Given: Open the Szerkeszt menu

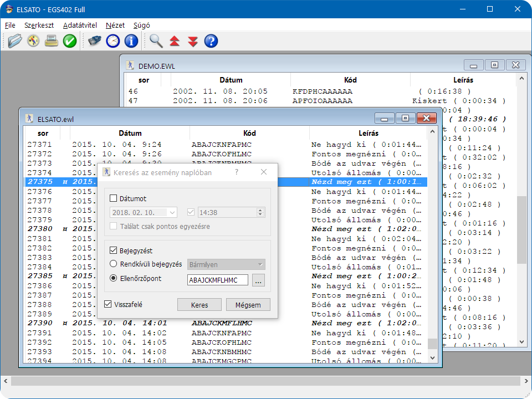Looking at the screenshot, I should point(38,25).
